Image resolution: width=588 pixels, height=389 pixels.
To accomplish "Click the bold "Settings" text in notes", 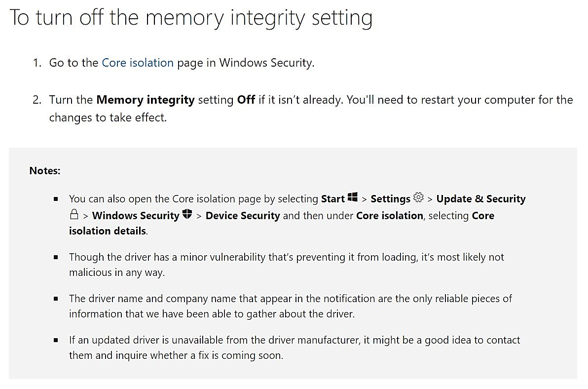I will click(390, 199).
